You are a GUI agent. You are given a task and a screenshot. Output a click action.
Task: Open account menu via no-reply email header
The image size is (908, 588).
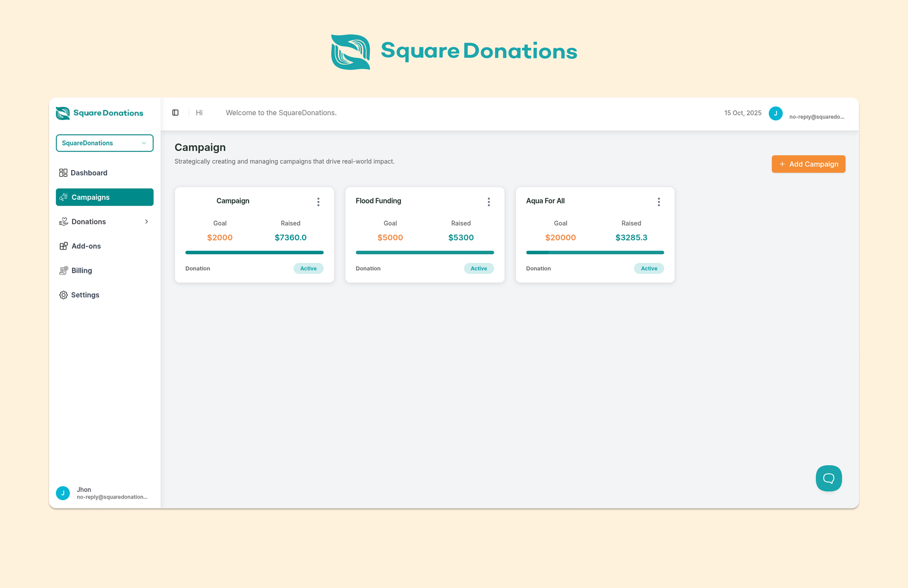816,117
